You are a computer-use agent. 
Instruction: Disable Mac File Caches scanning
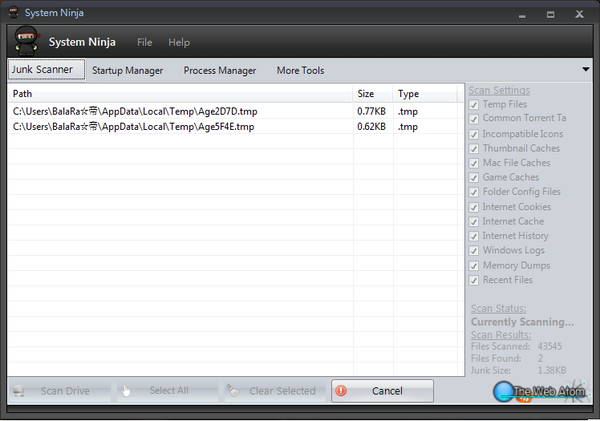click(x=474, y=163)
